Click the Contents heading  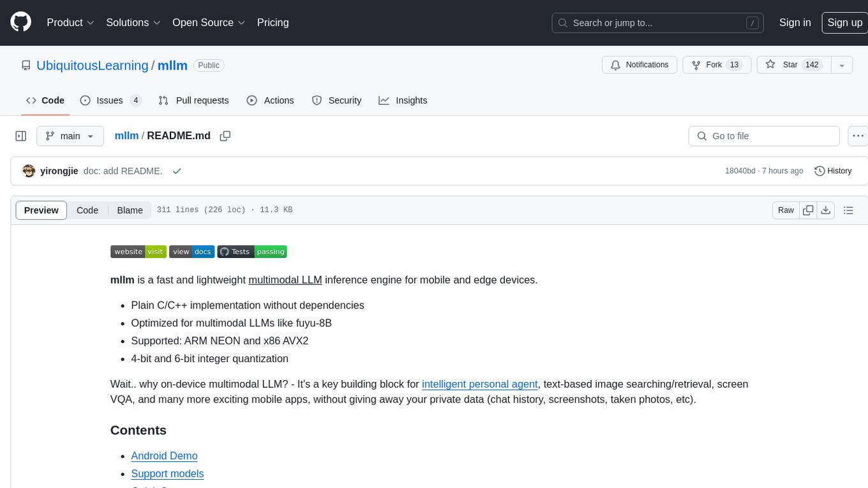(138, 430)
